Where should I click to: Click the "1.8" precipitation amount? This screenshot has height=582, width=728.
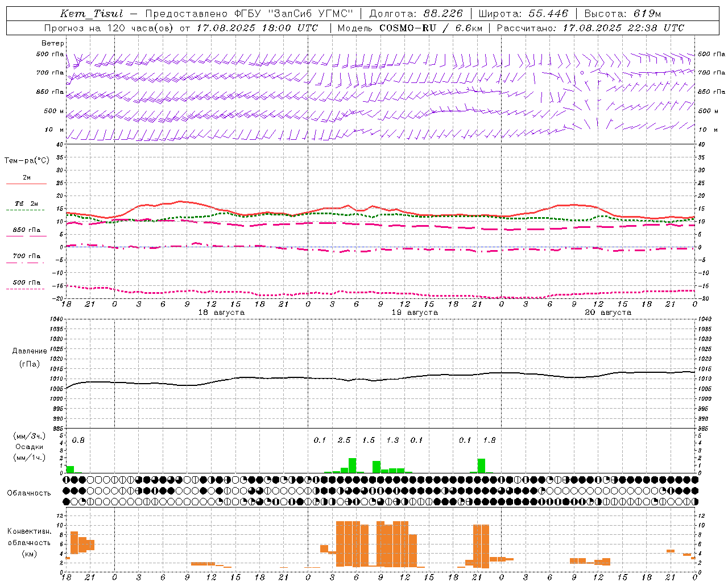click(x=489, y=440)
